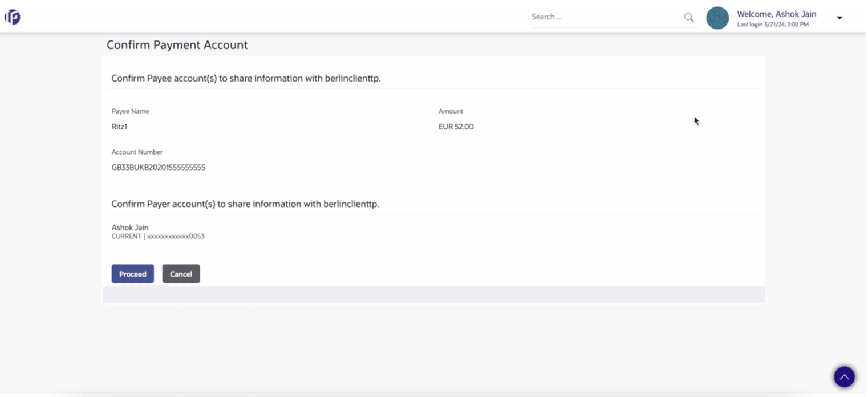Click the masked CURRENT account ending 0053
The width and height of the screenshot is (868, 397).
(x=158, y=236)
